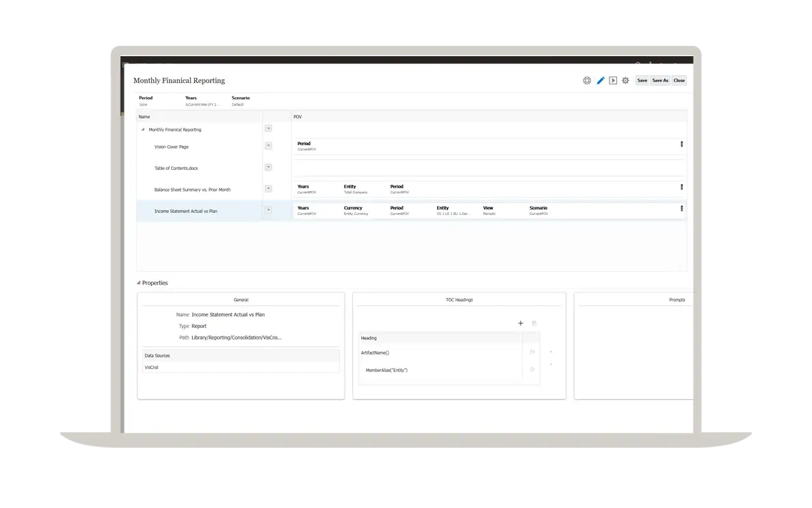The width and height of the screenshot is (812, 508).
Task: Open the gear actions menu icon
Action: coord(625,80)
